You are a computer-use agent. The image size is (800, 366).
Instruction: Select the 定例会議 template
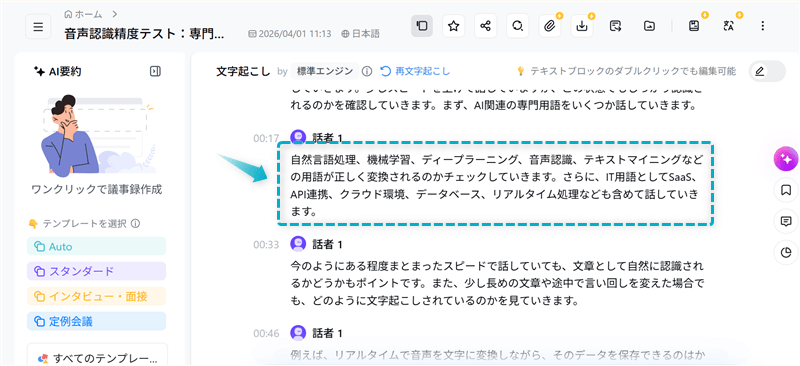96,322
